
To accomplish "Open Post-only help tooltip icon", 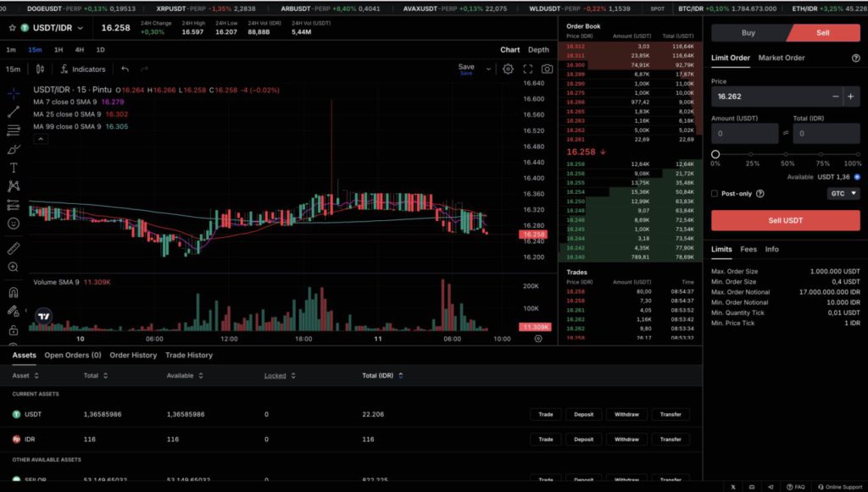I will (760, 193).
